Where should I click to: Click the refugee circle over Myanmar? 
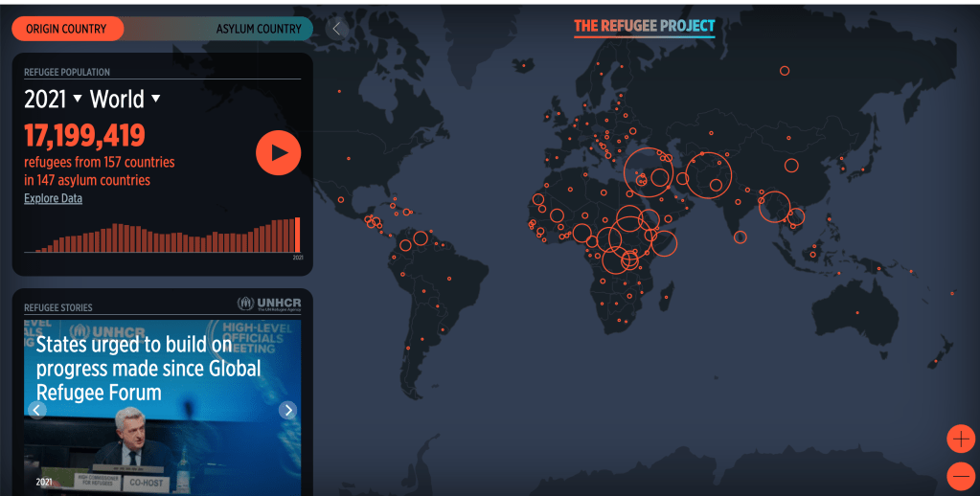(x=774, y=206)
